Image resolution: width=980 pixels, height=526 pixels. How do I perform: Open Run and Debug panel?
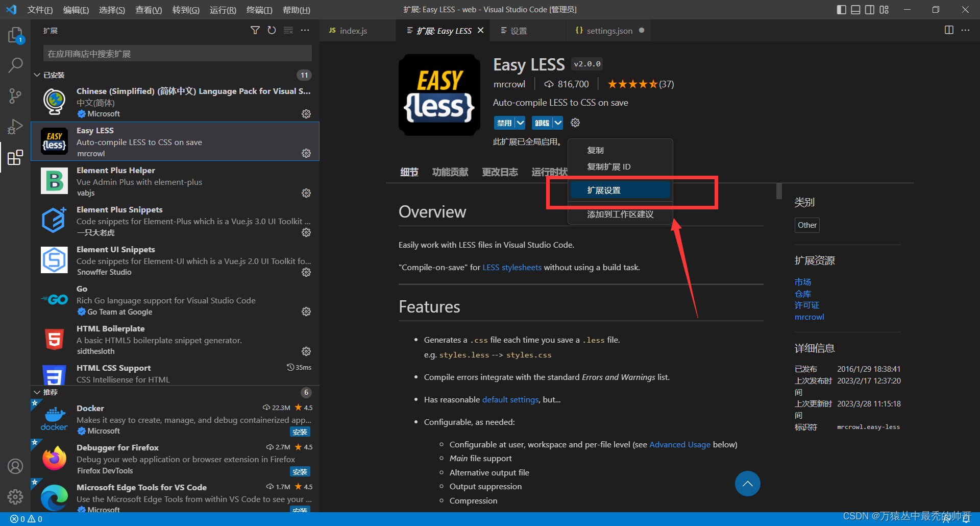[15, 127]
